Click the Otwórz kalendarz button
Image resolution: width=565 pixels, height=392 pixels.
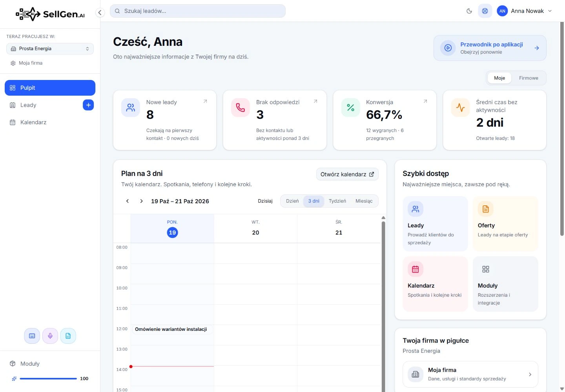347,174
